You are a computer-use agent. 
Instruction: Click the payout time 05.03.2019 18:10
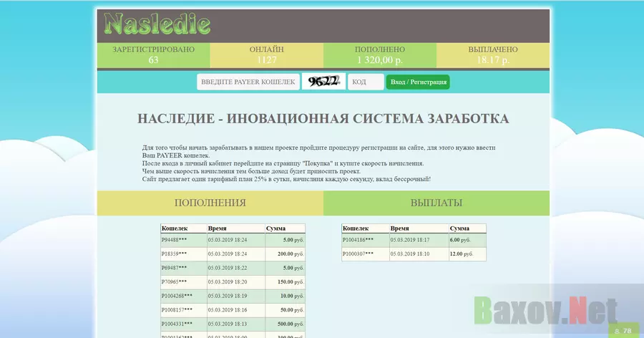coord(419,254)
